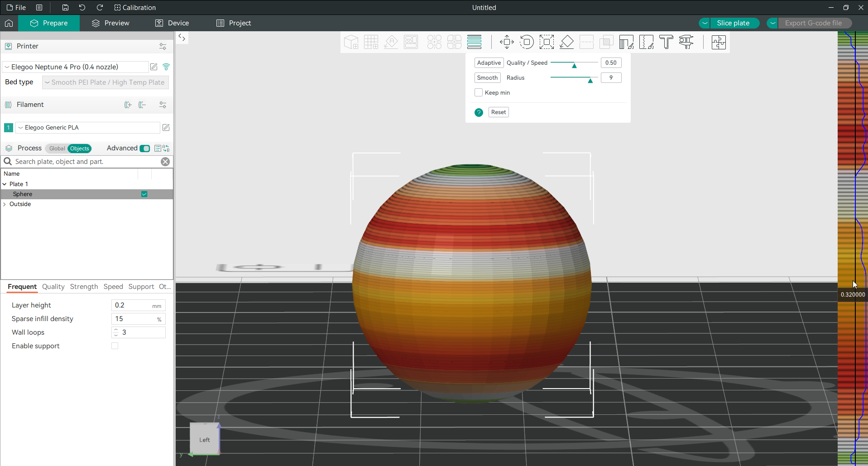Click the Smooth button
Screen dimensions: 868x466
[x=487, y=78]
